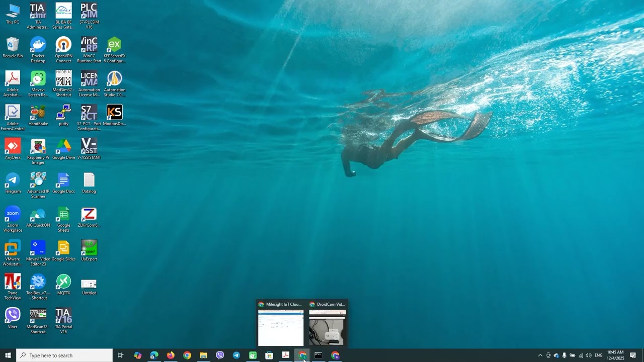Select the Advanced IP Scanner icon
Image resolution: width=644 pixels, height=362 pixels.
tap(38, 186)
